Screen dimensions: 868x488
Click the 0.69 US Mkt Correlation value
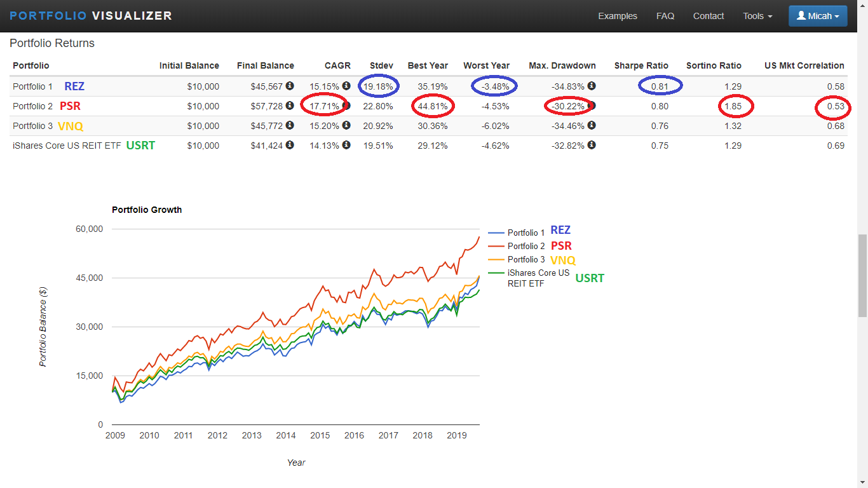[x=836, y=146]
